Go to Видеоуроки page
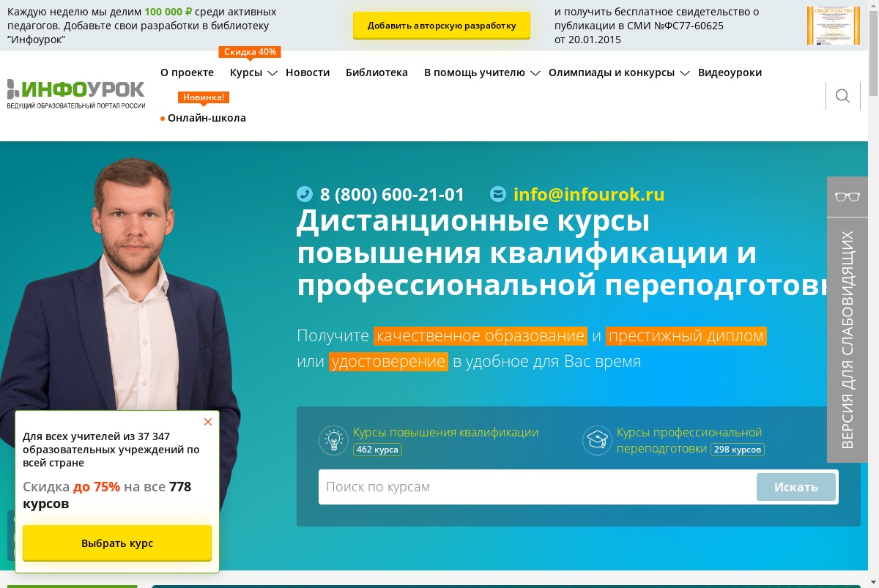Screen dimensions: 879x588 click(730, 72)
